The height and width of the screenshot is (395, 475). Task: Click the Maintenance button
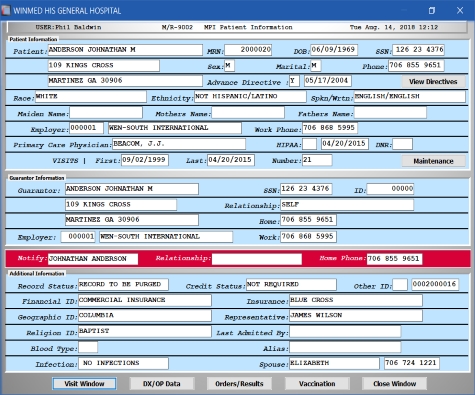point(433,161)
